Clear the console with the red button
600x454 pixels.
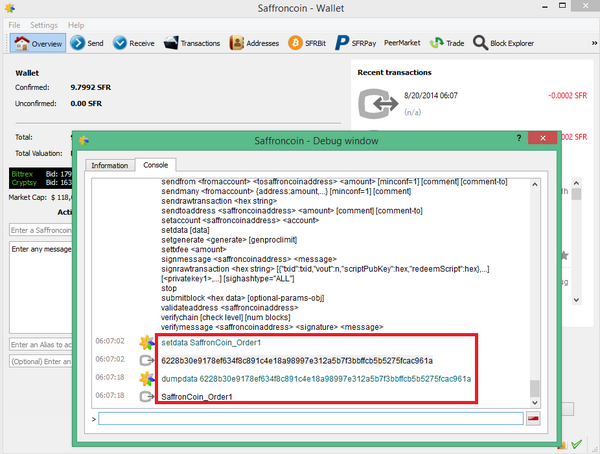533,418
